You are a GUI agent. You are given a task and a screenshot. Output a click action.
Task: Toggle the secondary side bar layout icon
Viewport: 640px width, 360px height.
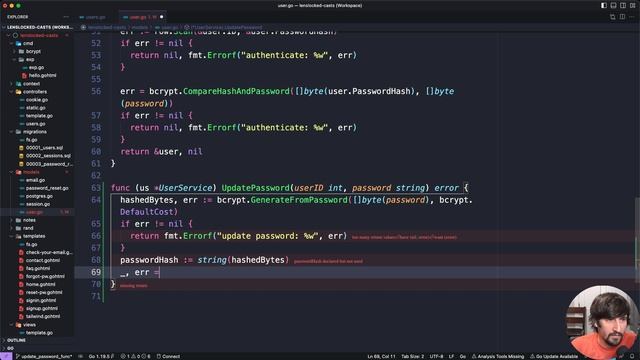pos(623,6)
